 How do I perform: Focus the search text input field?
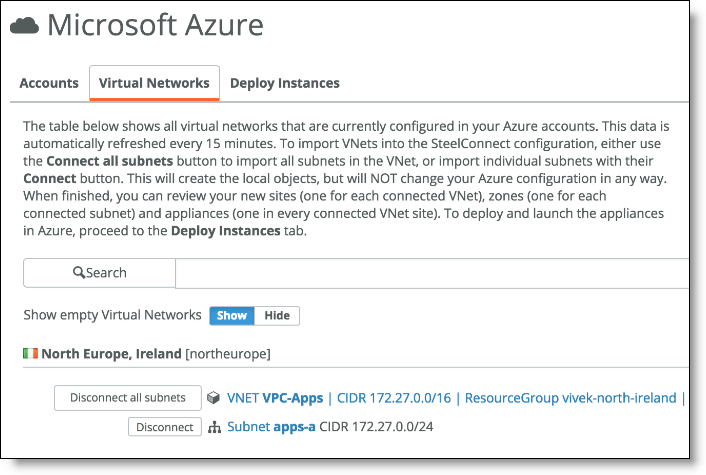pos(432,273)
